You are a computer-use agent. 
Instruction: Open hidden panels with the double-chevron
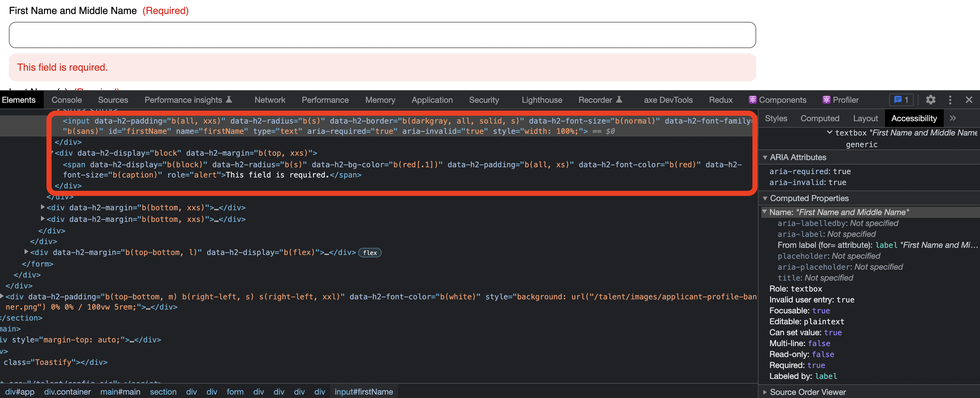(x=953, y=118)
